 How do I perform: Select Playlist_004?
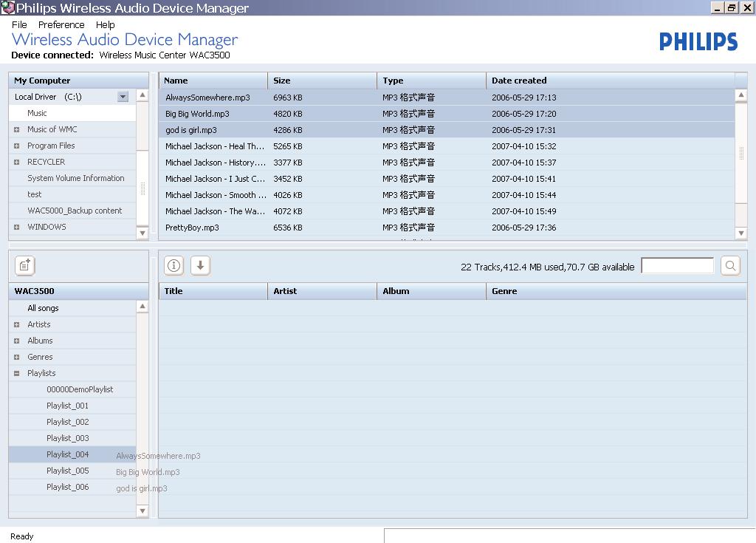coord(72,454)
